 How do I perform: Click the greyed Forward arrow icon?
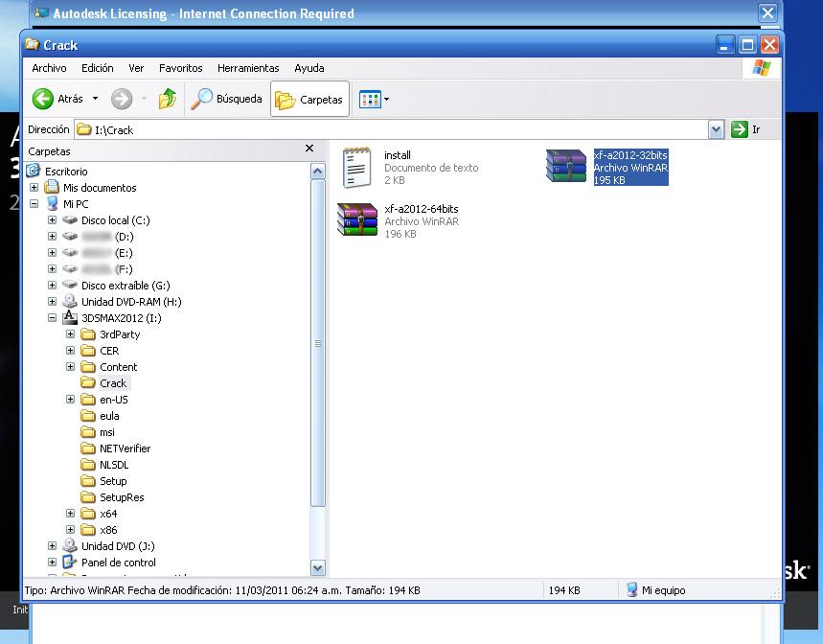122,99
